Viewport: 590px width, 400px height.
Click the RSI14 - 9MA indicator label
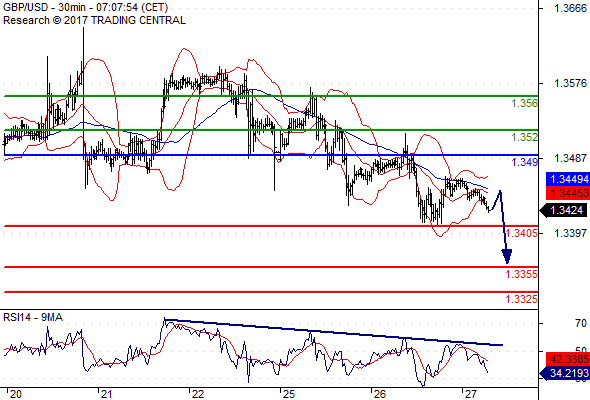pos(33,318)
